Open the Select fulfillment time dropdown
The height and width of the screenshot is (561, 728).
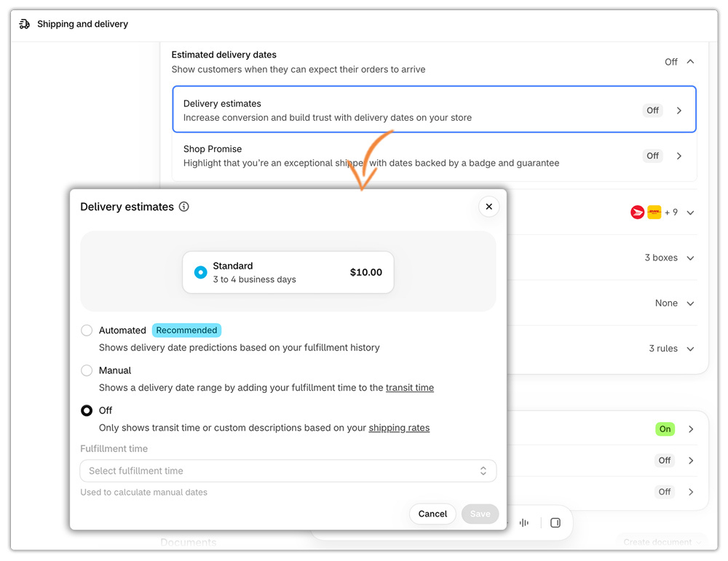(288, 471)
